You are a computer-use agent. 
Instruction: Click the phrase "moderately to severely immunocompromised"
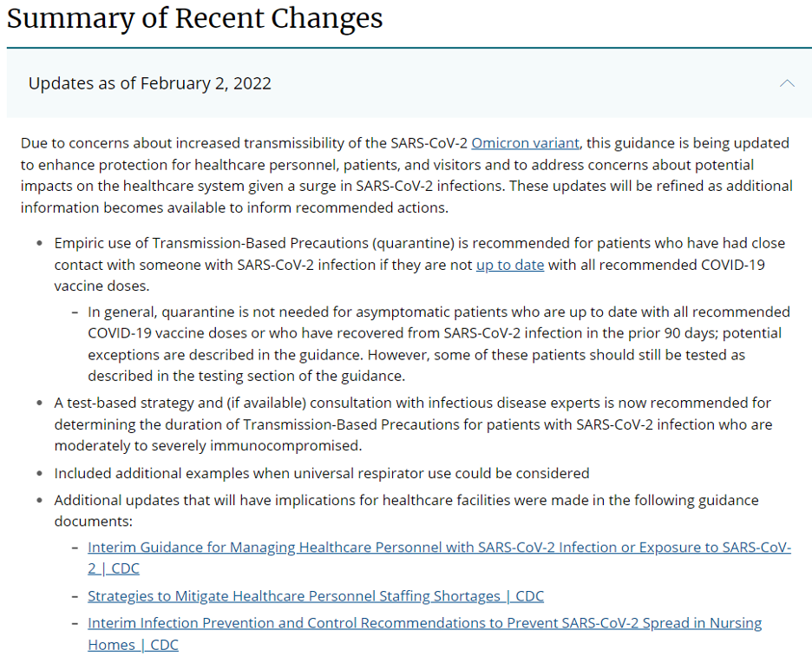pos(207,445)
